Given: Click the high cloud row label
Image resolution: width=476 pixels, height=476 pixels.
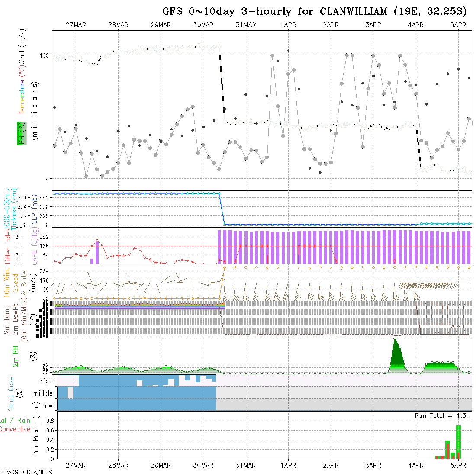Looking at the screenshot, I should coord(46,381).
